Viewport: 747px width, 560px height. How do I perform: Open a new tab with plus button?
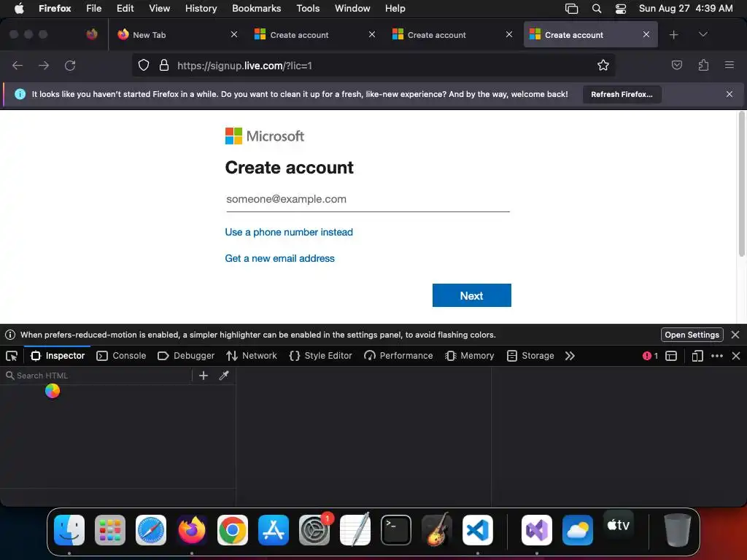click(x=673, y=34)
